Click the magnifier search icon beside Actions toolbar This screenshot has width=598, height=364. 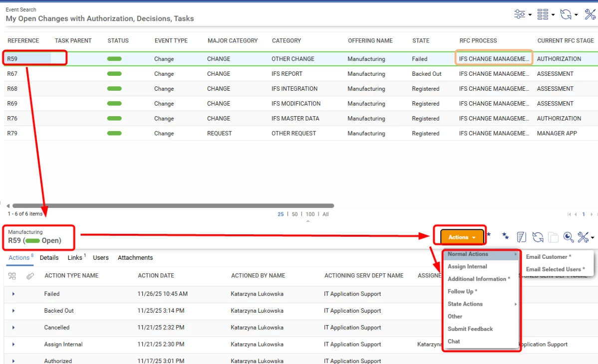pos(568,237)
